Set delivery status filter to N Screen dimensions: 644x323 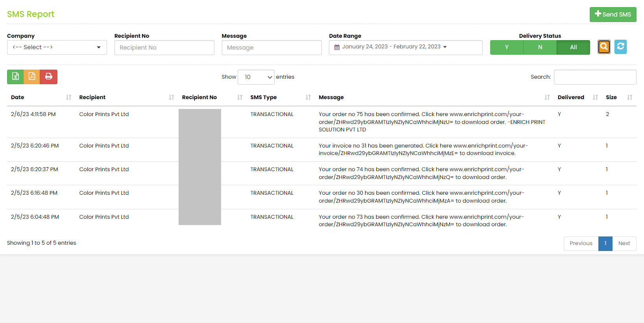pyautogui.click(x=540, y=47)
